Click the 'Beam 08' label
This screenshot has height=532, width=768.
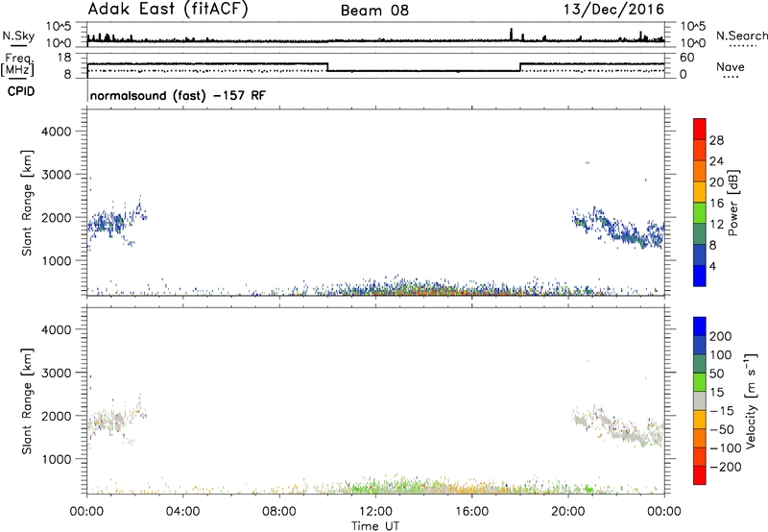[374, 11]
